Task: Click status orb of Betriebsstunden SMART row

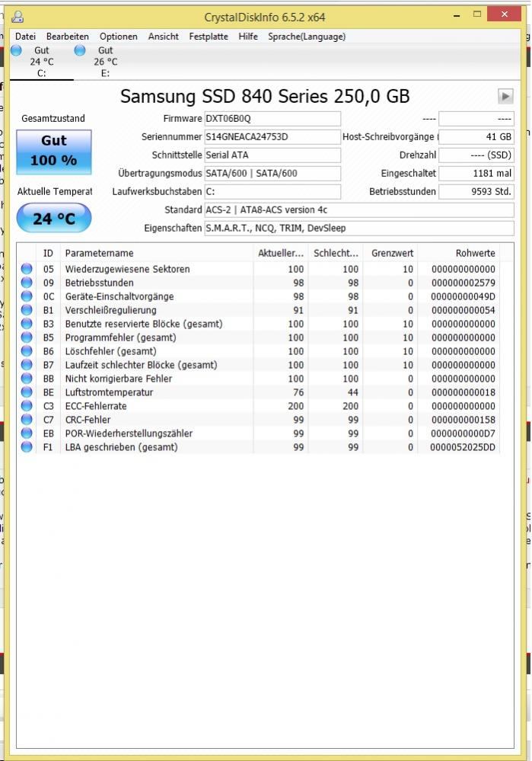Action: (x=27, y=283)
